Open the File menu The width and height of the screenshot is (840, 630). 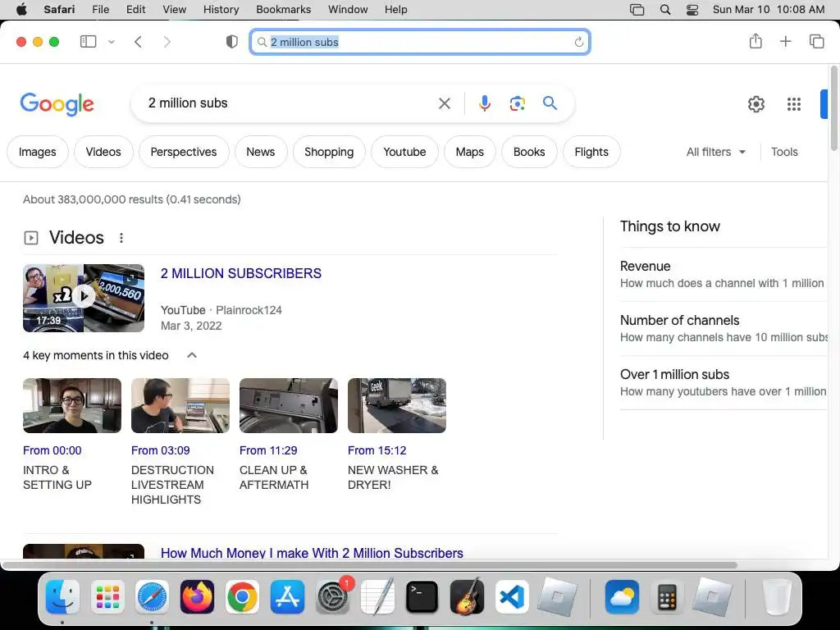pos(101,10)
